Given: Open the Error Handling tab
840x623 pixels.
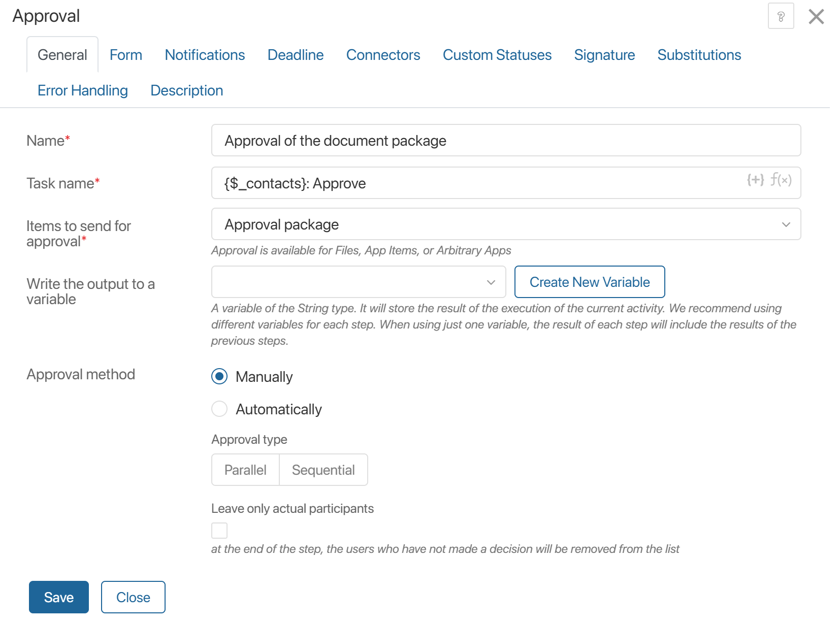Looking at the screenshot, I should 82,90.
